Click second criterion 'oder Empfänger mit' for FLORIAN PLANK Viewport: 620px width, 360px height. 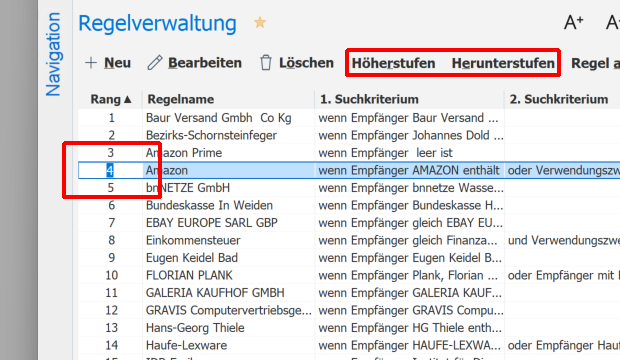coord(563,275)
